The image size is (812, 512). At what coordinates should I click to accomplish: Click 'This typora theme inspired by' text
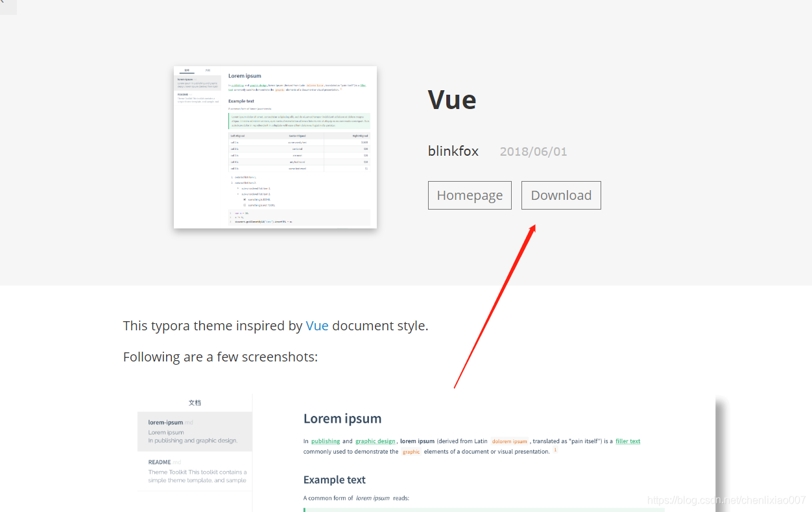coord(213,326)
